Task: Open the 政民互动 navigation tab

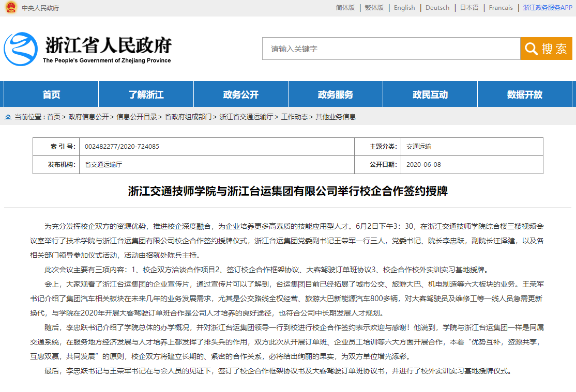Action: [x=430, y=95]
